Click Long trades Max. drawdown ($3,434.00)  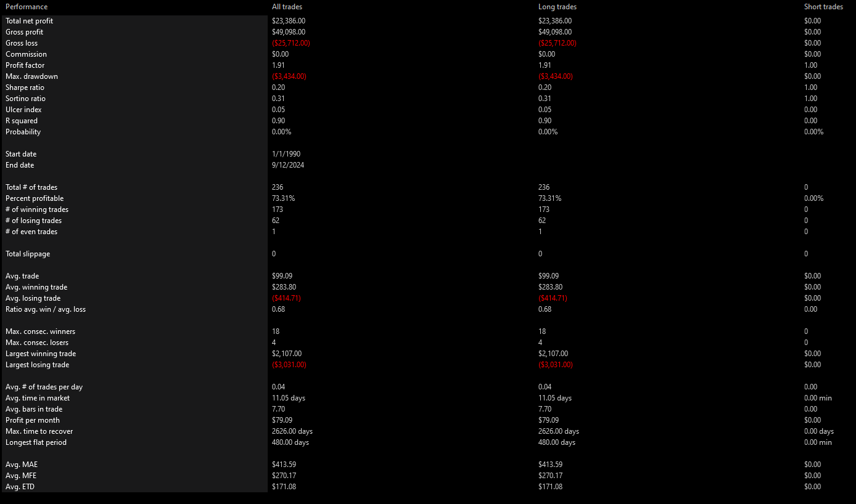[x=556, y=76]
